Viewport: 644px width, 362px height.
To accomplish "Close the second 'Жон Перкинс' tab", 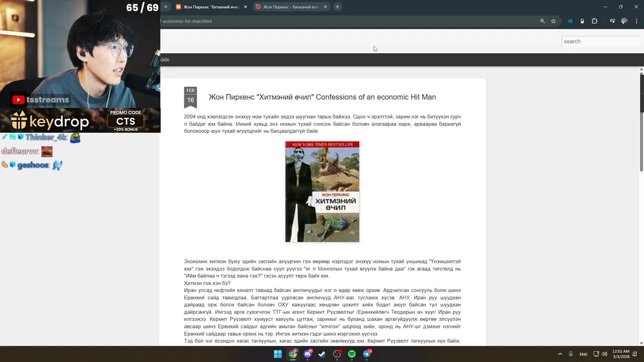I will 325,7.
